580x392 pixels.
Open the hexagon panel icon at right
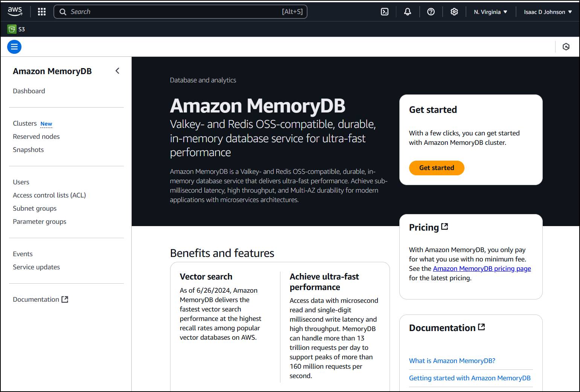coord(566,47)
